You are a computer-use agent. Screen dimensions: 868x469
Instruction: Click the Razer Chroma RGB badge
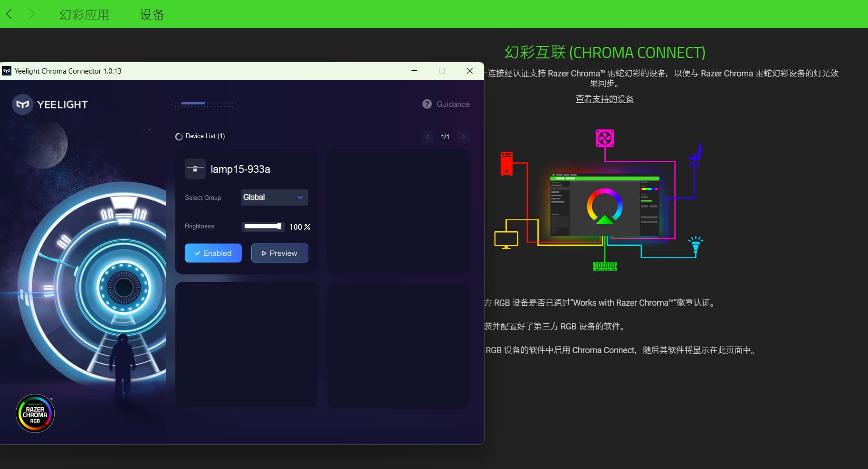pos(35,413)
